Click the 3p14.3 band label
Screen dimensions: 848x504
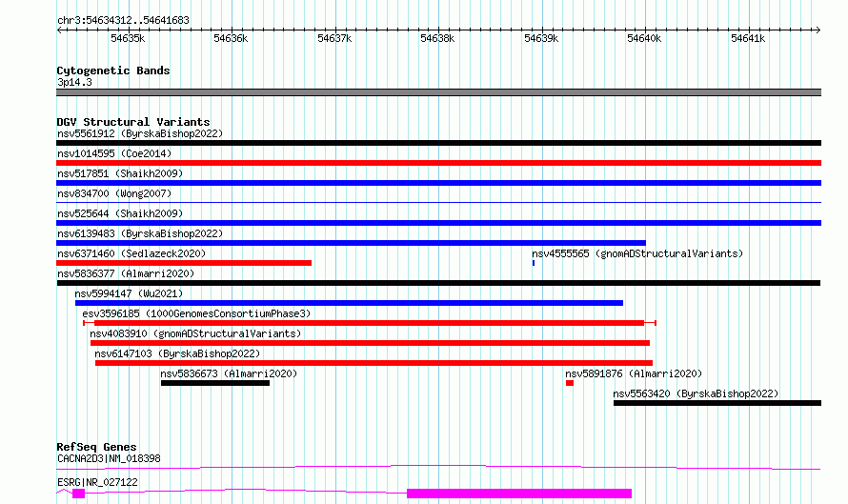74,82
